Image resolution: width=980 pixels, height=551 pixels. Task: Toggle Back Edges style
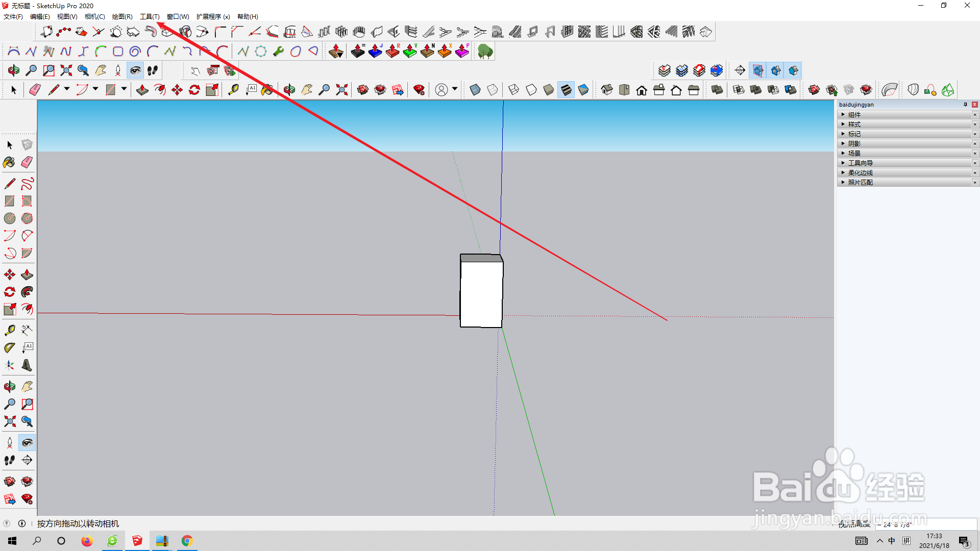pos(493,90)
